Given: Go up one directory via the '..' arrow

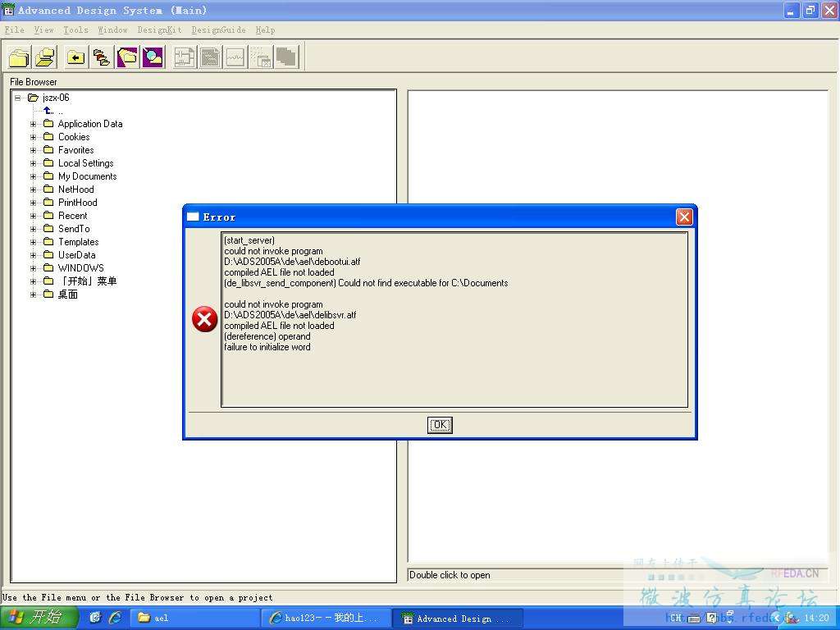Looking at the screenshot, I should point(49,111).
